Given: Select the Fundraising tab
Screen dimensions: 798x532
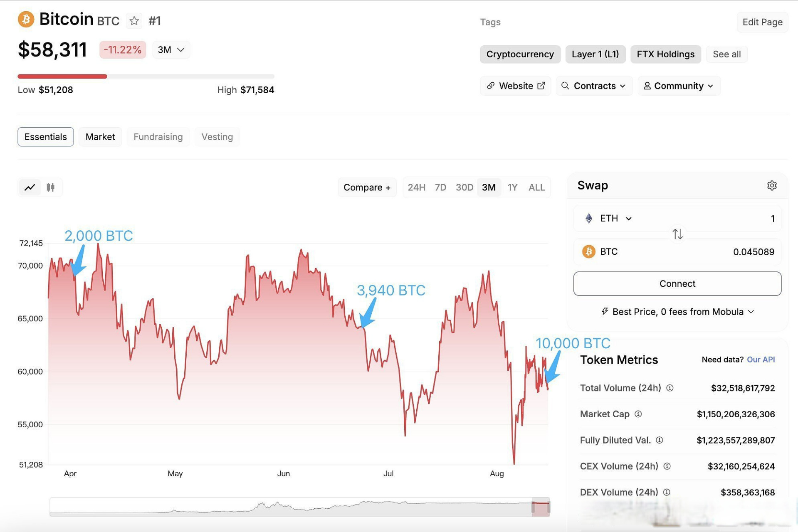Looking at the screenshot, I should point(158,137).
